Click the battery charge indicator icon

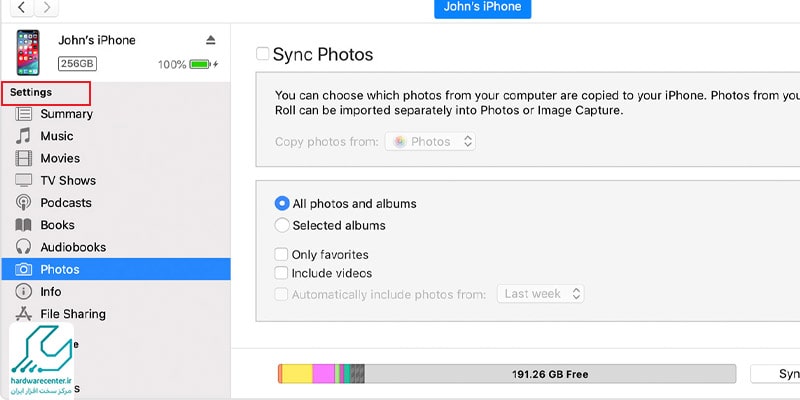pos(200,64)
